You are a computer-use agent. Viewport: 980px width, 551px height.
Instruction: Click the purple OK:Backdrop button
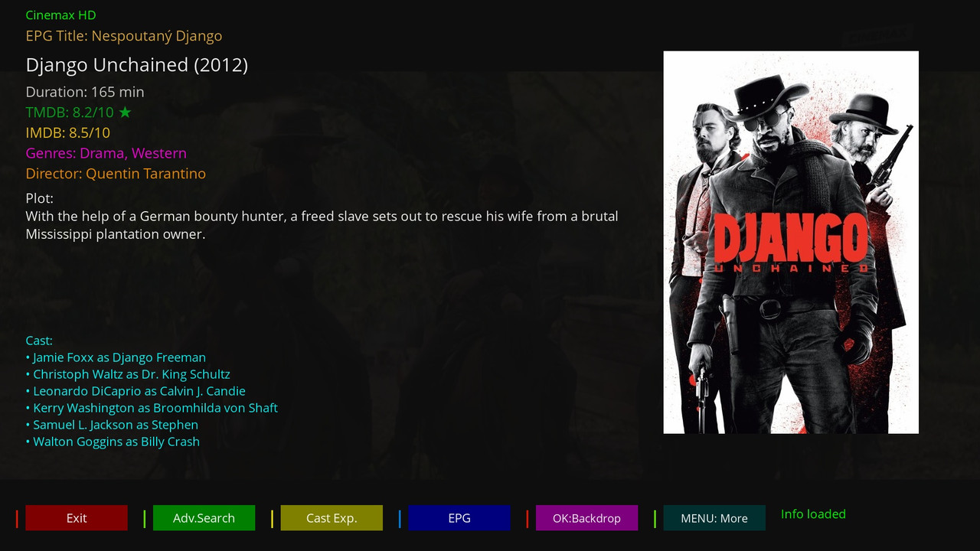click(586, 518)
